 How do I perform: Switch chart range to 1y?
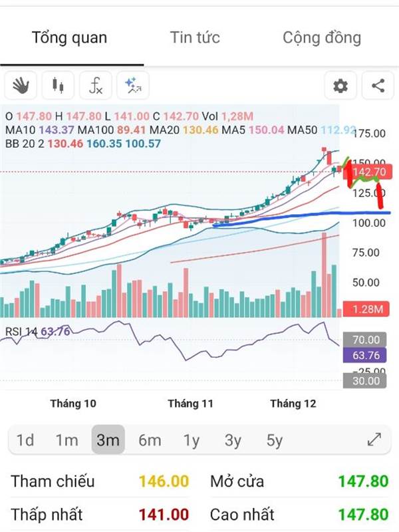coord(192,440)
